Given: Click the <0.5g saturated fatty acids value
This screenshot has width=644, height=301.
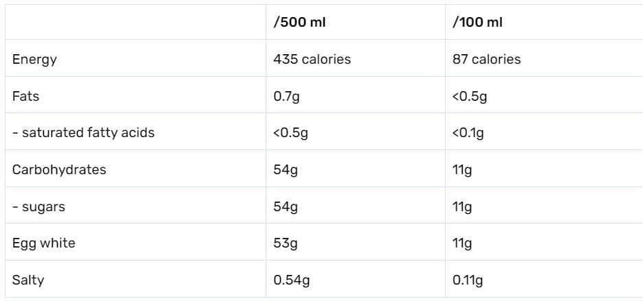Looking at the screenshot, I should (x=290, y=133).
